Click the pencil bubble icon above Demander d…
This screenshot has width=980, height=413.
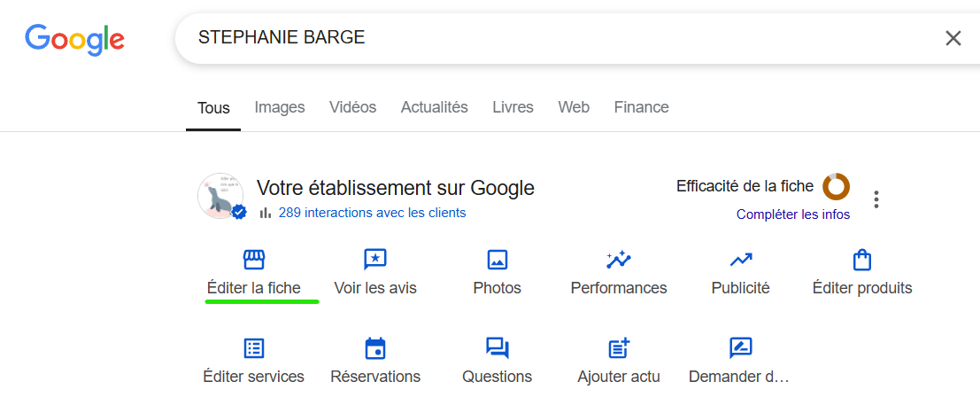(740, 348)
